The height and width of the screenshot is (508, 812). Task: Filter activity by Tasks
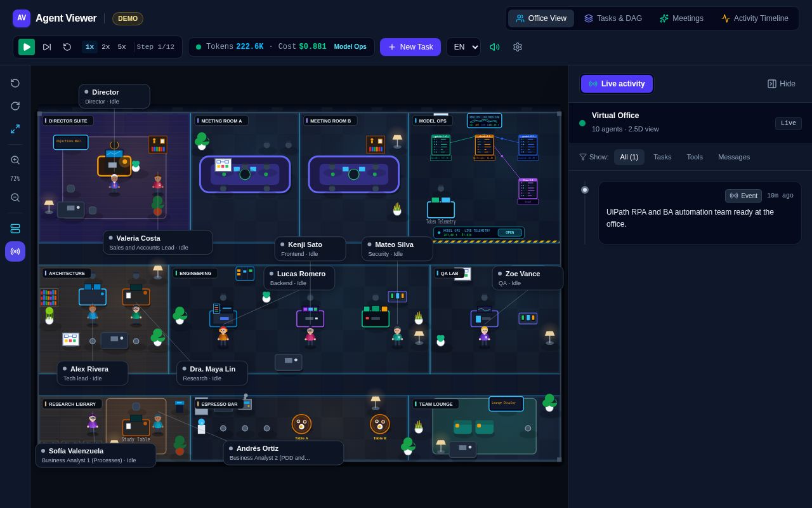tap(662, 157)
